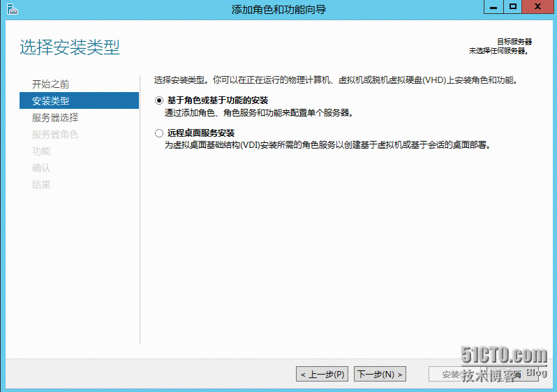Maximize the wizard window
This screenshot has width=557, height=392.
[512, 7]
